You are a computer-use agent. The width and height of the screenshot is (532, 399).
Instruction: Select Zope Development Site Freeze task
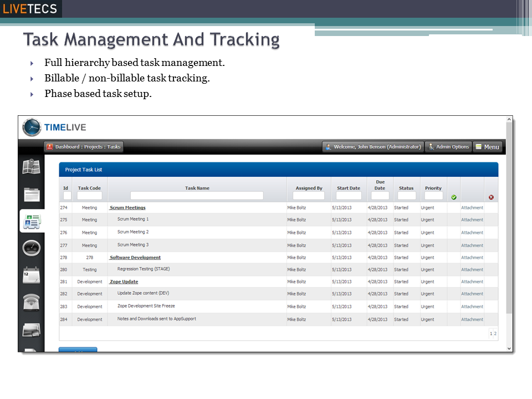[146, 306]
